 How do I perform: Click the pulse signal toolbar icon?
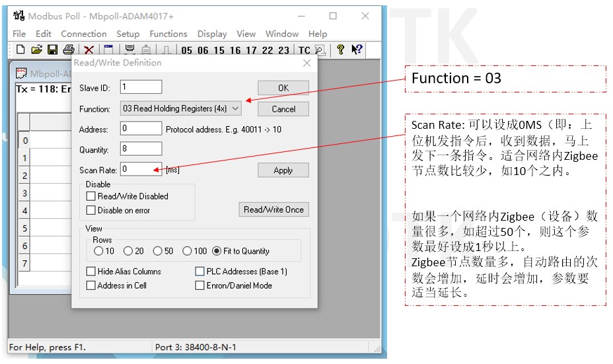[x=166, y=50]
